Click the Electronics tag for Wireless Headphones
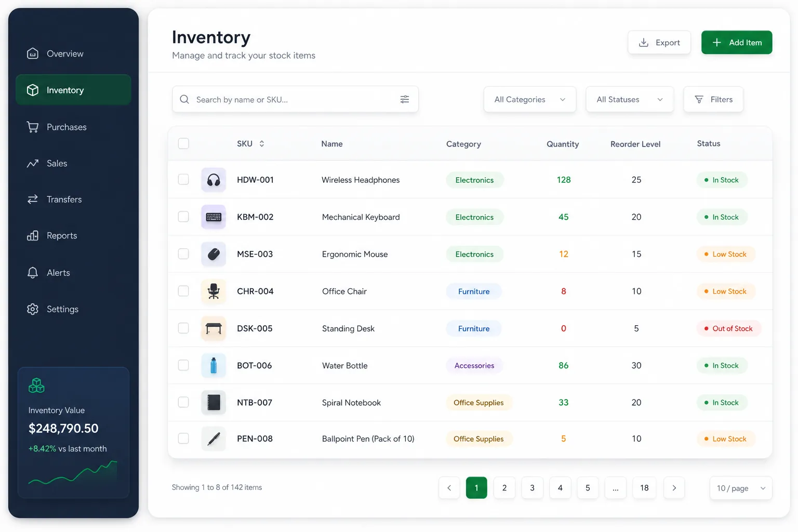This screenshot has width=798, height=532. pos(475,180)
